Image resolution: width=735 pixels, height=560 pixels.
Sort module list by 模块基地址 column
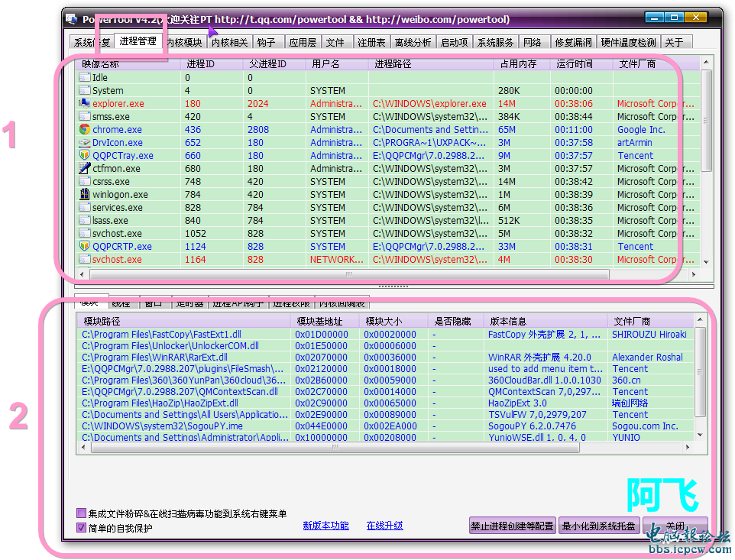(x=325, y=321)
